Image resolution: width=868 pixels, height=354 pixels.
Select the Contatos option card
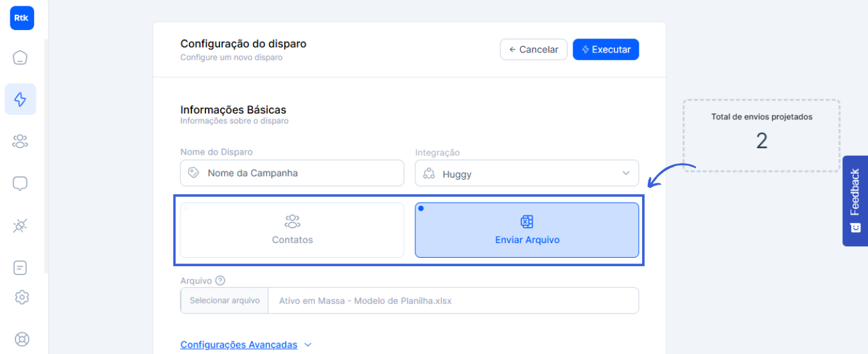292,230
